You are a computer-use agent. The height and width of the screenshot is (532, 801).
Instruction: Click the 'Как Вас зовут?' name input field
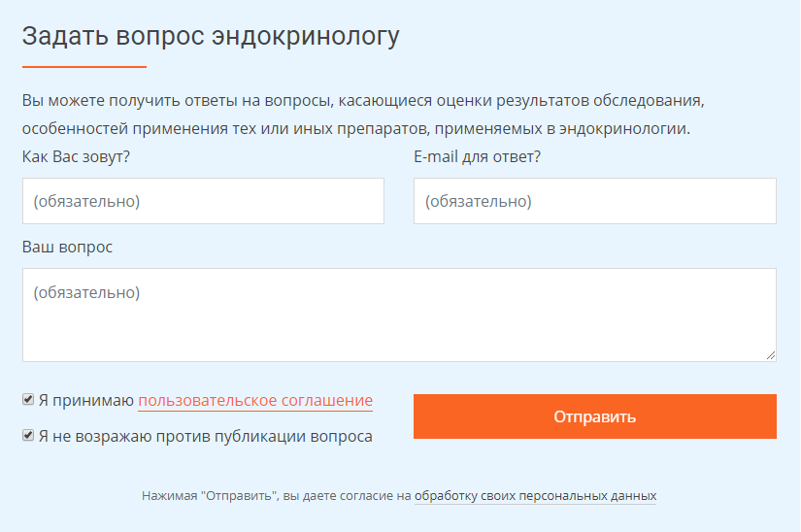pyautogui.click(x=203, y=201)
